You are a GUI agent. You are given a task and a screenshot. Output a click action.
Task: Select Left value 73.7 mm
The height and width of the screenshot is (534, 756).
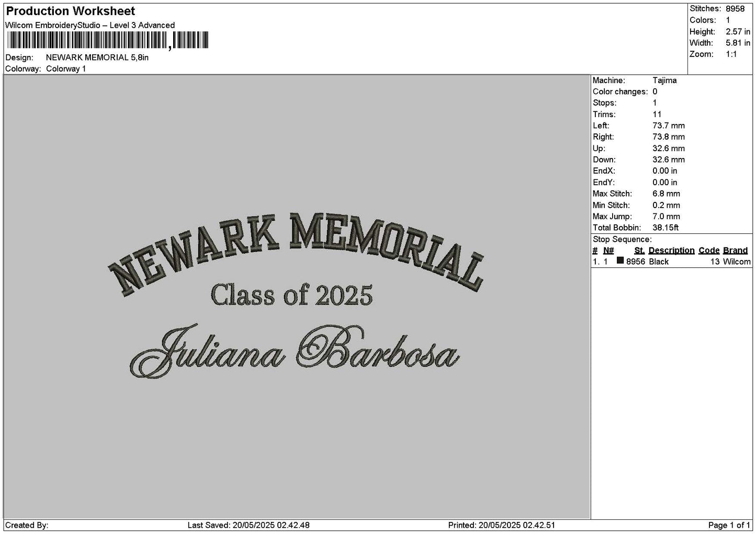pos(669,126)
